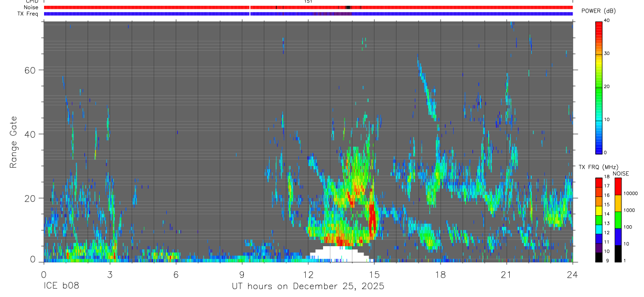The image size is (644, 297).
Task: Click the orange 15–16 MHz TX FRQ swatch
Action: tap(599, 201)
